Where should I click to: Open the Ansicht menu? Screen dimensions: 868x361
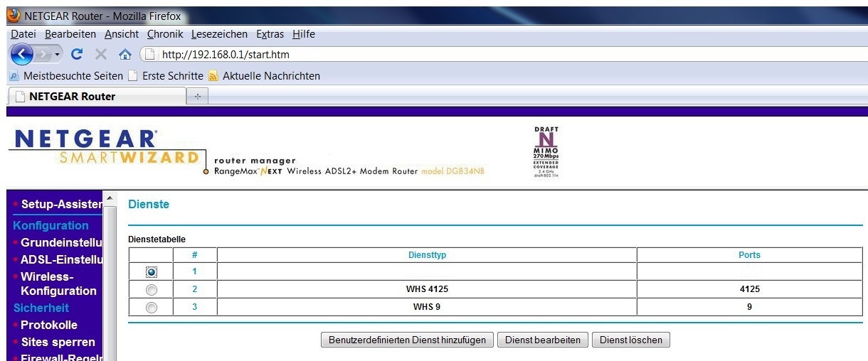point(122,34)
